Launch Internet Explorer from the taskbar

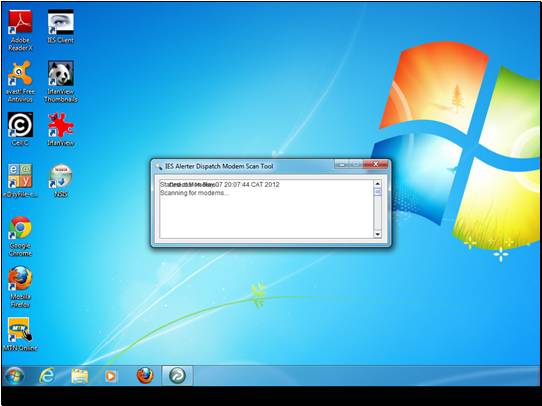coord(47,376)
